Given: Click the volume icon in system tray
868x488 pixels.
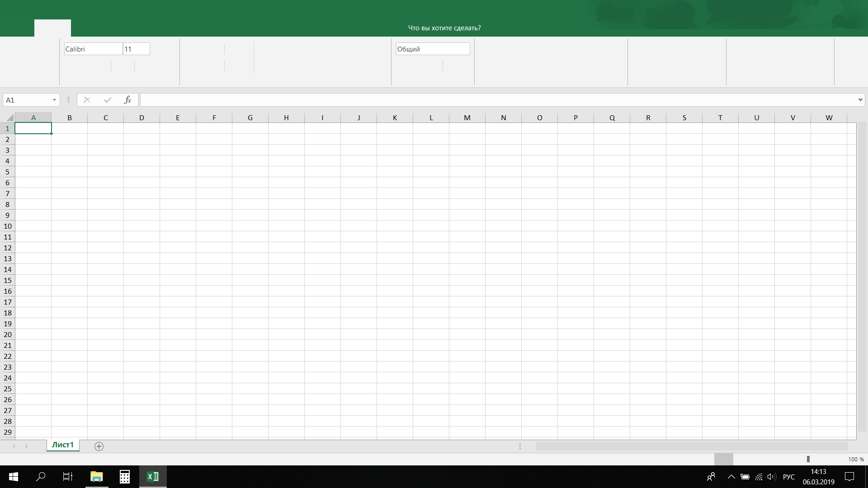Looking at the screenshot, I should click(x=771, y=477).
